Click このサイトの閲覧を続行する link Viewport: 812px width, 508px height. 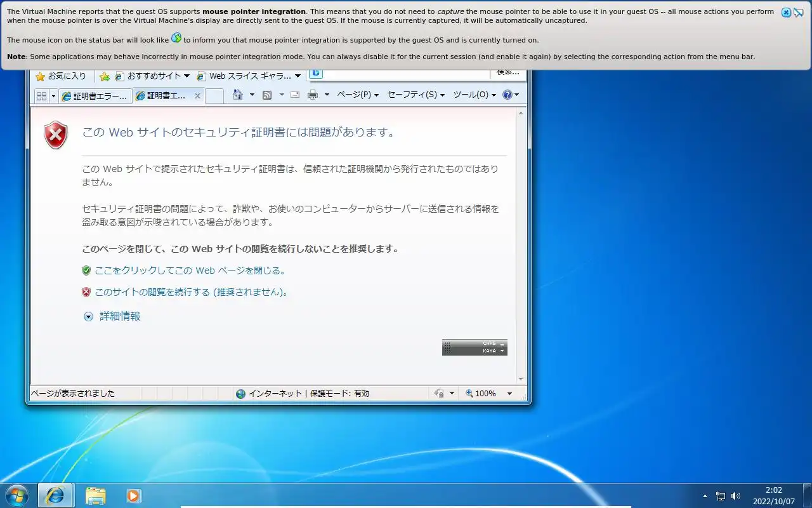pyautogui.click(x=192, y=292)
